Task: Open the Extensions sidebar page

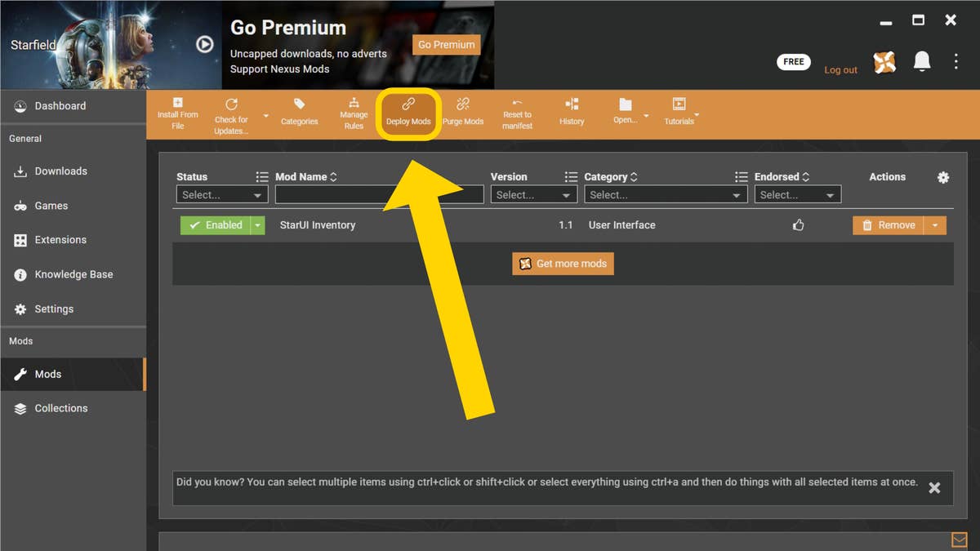Action: click(x=60, y=240)
